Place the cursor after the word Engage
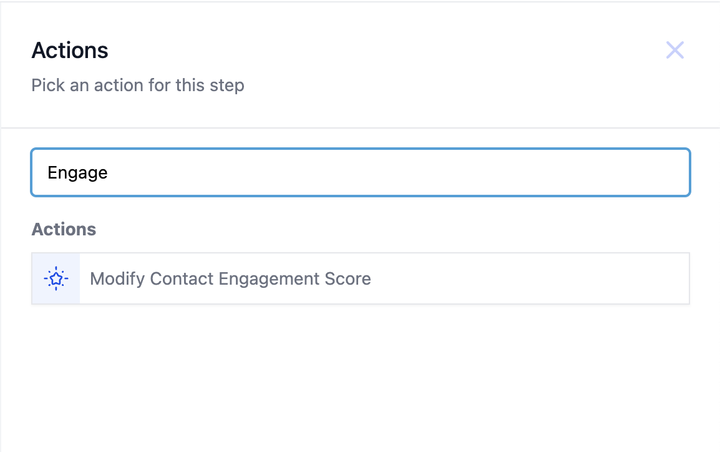The height and width of the screenshot is (452, 720). (109, 173)
